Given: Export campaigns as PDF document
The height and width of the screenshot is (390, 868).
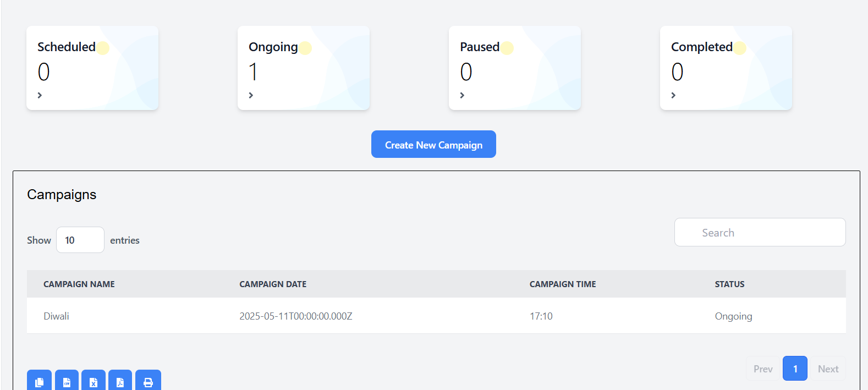Looking at the screenshot, I should (120, 380).
